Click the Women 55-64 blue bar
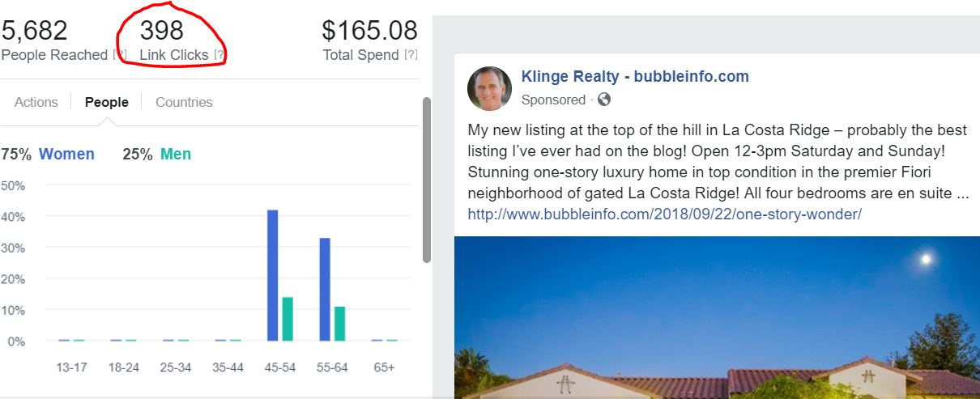980x399 pixels. (325, 290)
